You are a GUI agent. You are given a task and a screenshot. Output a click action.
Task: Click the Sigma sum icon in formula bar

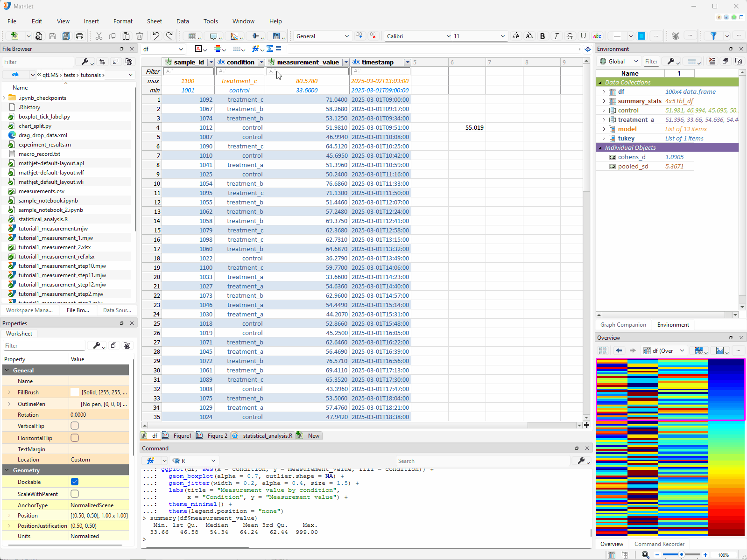click(x=270, y=49)
